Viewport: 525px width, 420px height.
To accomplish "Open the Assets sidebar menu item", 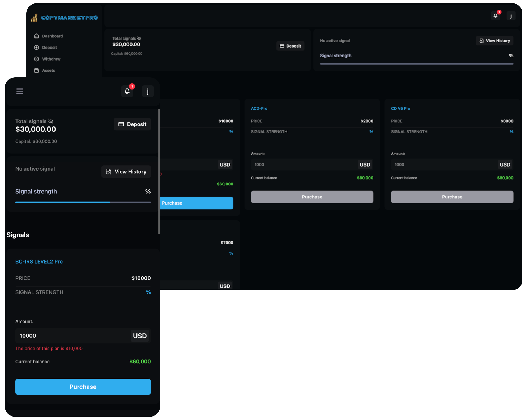I will pyautogui.click(x=48, y=70).
